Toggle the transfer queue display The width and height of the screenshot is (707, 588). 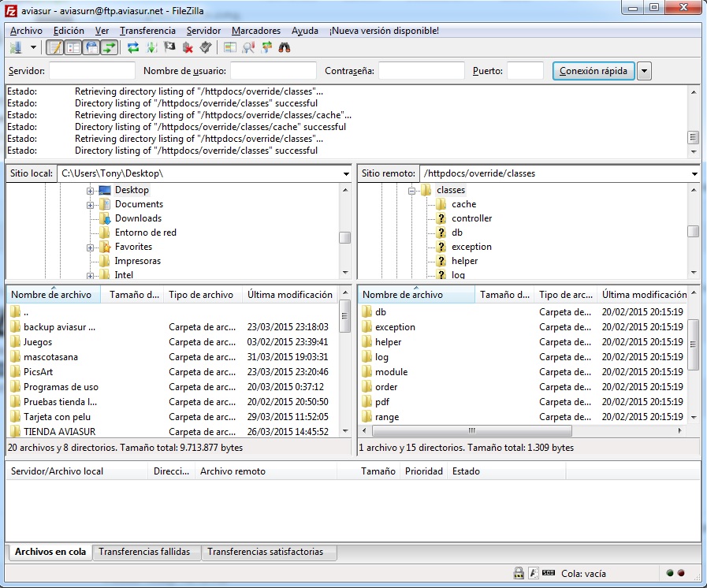point(110,47)
